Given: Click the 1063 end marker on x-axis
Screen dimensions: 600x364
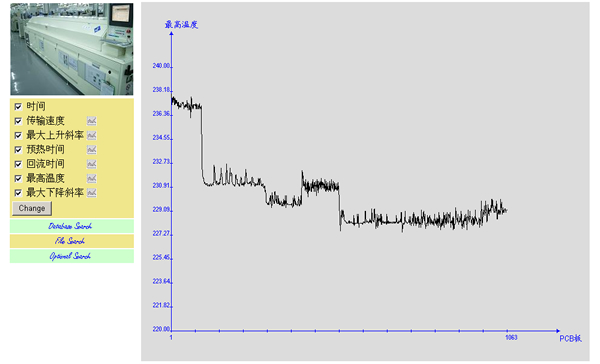Looking at the screenshot, I should 511,337.
